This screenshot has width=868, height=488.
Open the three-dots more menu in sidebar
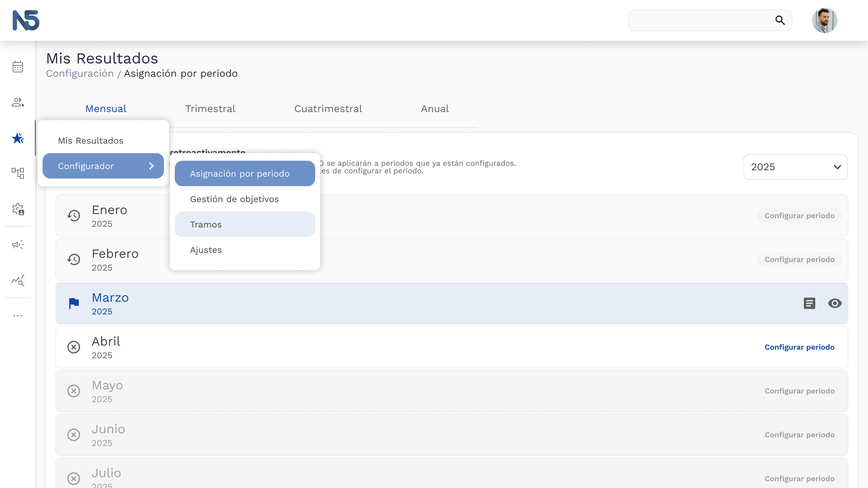pyautogui.click(x=18, y=316)
